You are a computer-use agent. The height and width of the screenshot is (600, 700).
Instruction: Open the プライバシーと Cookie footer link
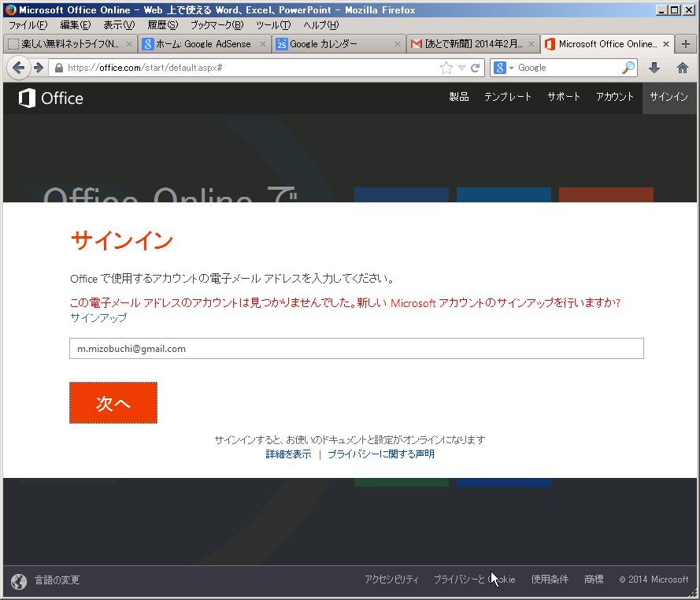click(475, 580)
